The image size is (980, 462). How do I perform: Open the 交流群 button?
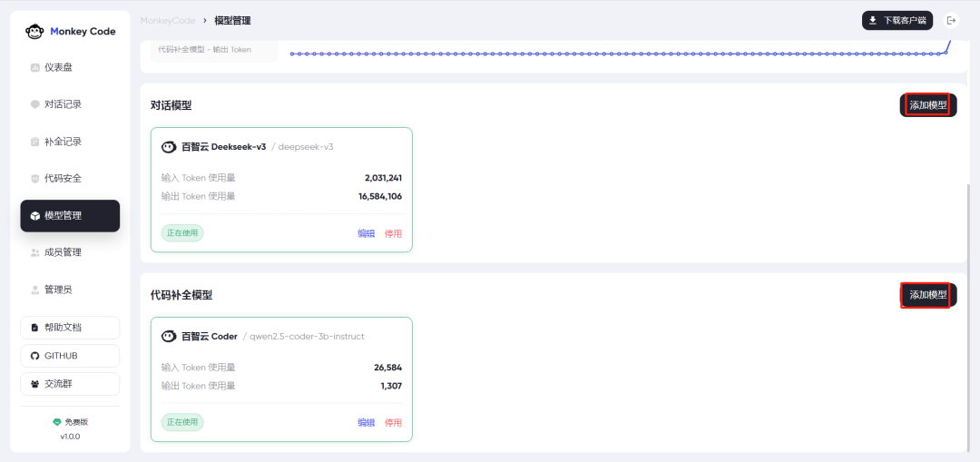click(70, 384)
